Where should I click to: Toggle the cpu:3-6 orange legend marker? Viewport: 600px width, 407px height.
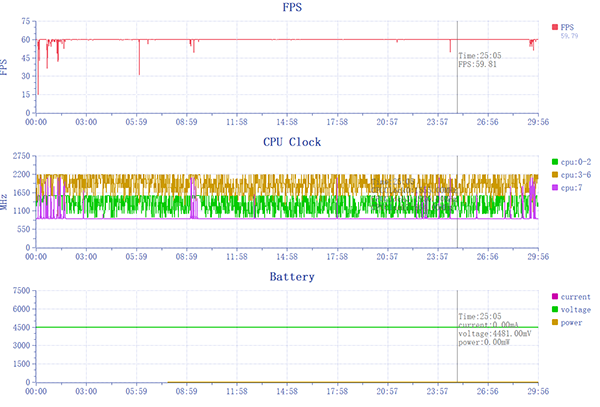pyautogui.click(x=554, y=174)
